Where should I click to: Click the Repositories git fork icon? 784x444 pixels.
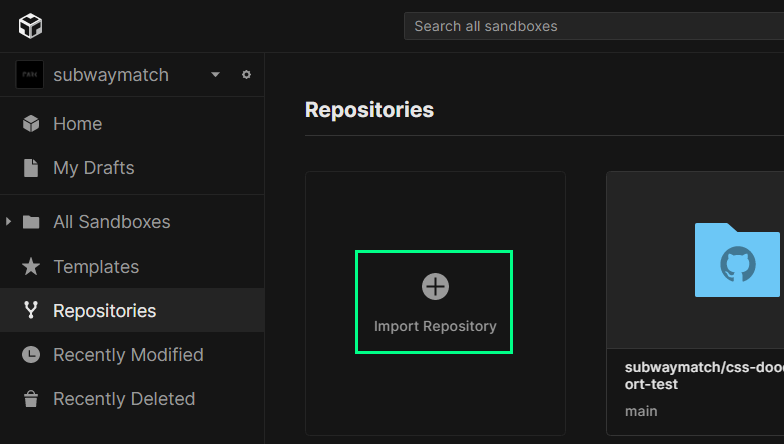tap(31, 310)
